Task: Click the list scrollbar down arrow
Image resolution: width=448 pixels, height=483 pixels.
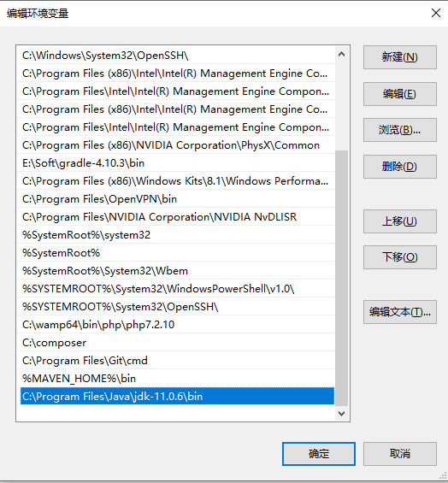Action: click(341, 414)
